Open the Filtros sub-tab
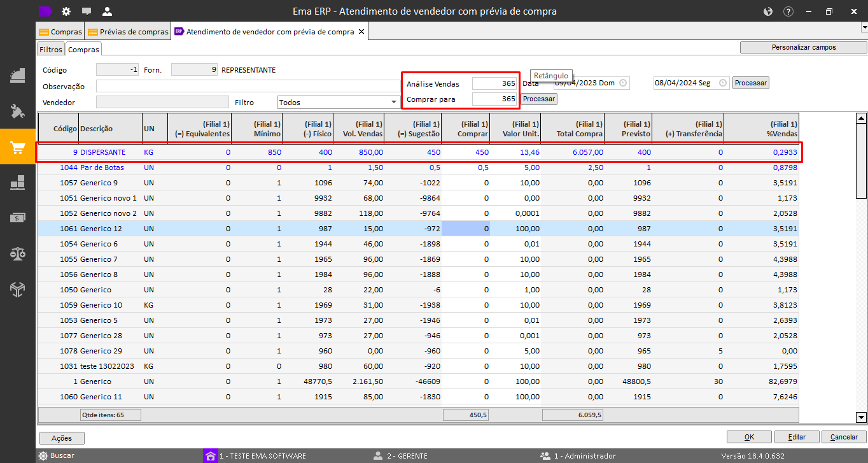Image resolution: width=868 pixels, height=463 pixels. (x=51, y=49)
